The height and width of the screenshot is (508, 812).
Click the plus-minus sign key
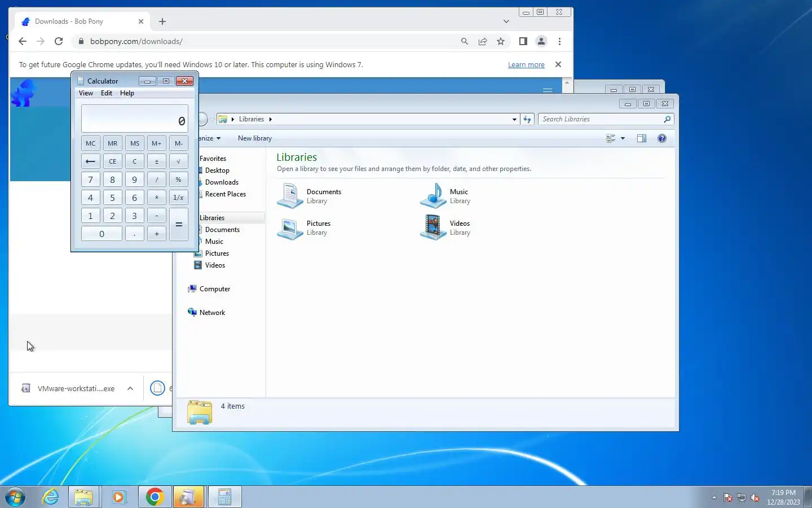point(156,161)
